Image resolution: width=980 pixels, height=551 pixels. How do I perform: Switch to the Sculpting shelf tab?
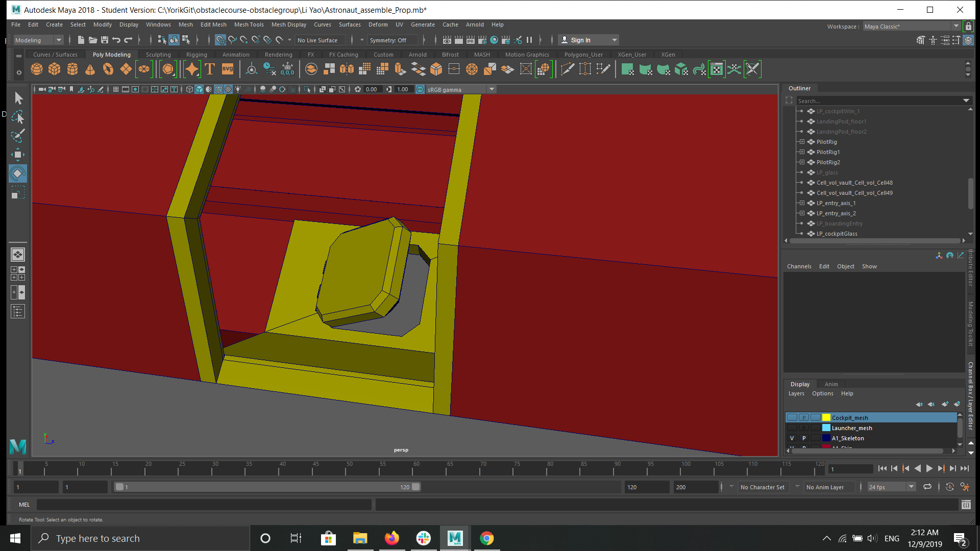tap(158, 55)
